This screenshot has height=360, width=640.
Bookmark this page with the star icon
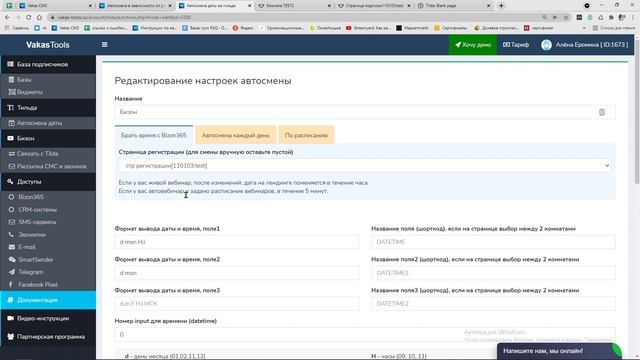pyautogui.click(x=566, y=18)
